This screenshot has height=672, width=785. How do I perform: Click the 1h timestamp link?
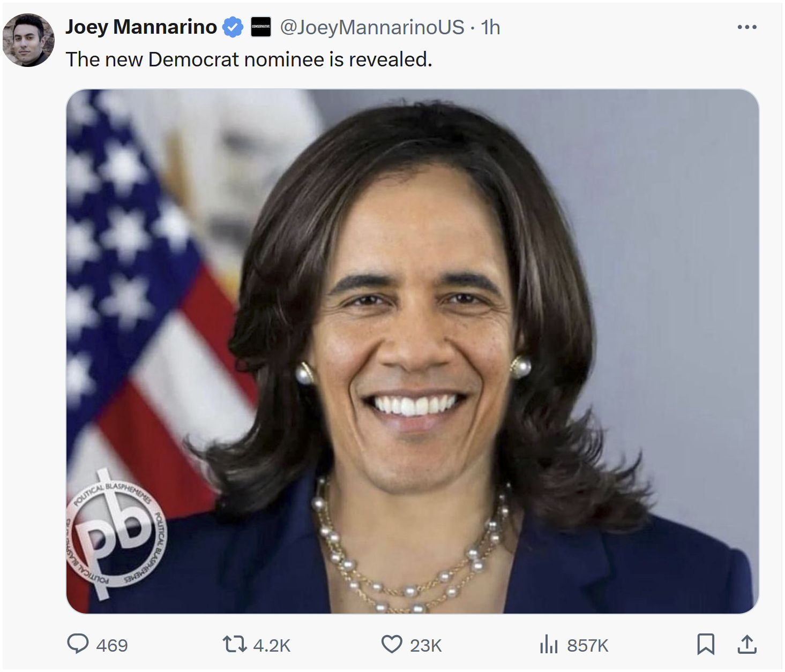490,27
